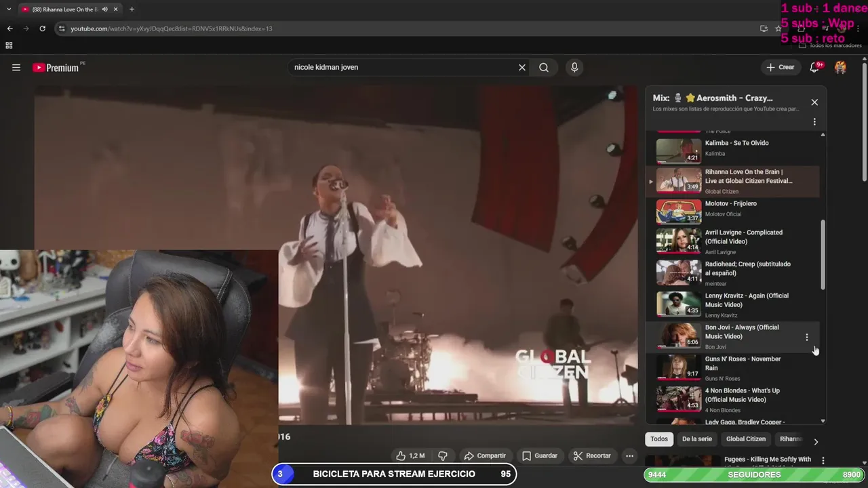
Task: Focus the search field reading nicole kidman joven
Action: 403,67
